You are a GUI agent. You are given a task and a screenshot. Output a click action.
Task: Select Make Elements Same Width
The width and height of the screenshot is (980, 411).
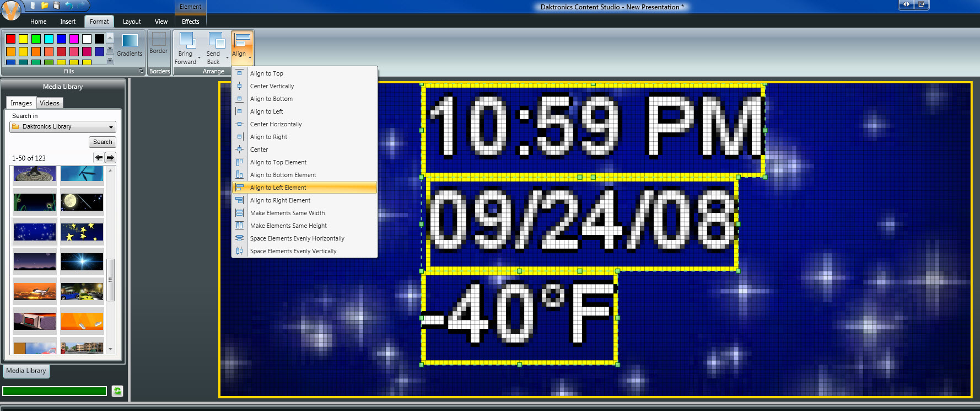(x=287, y=213)
